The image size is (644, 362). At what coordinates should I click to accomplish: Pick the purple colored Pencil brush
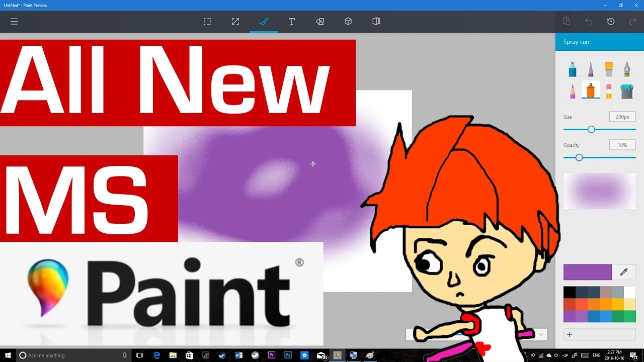(x=573, y=90)
